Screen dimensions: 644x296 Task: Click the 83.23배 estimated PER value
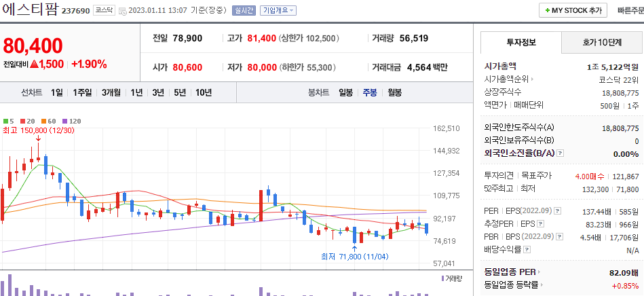[x=599, y=225]
